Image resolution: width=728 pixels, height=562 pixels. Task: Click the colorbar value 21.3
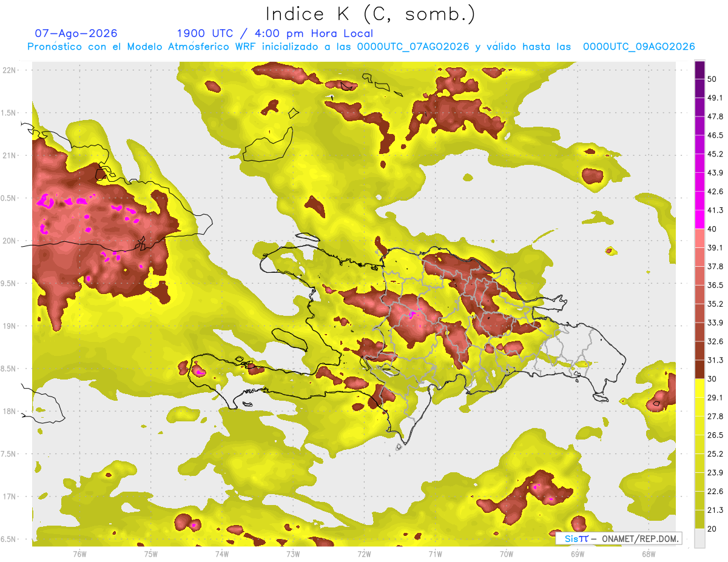point(715,510)
